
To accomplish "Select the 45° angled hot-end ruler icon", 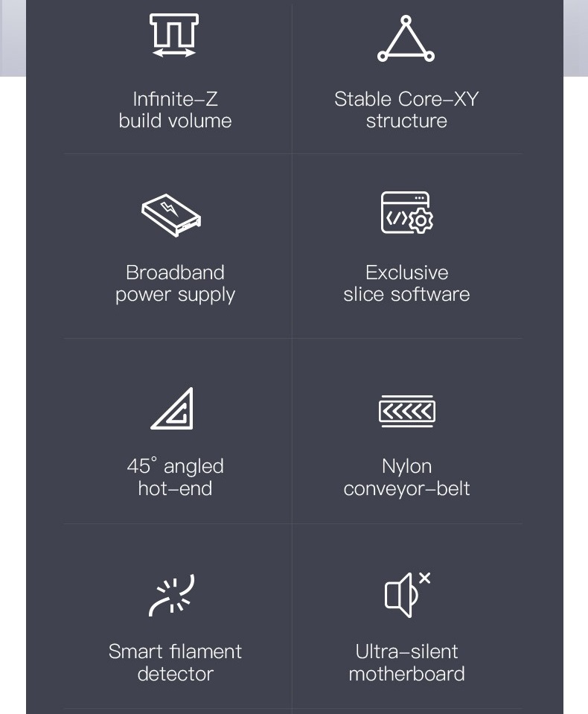I will click(172, 409).
